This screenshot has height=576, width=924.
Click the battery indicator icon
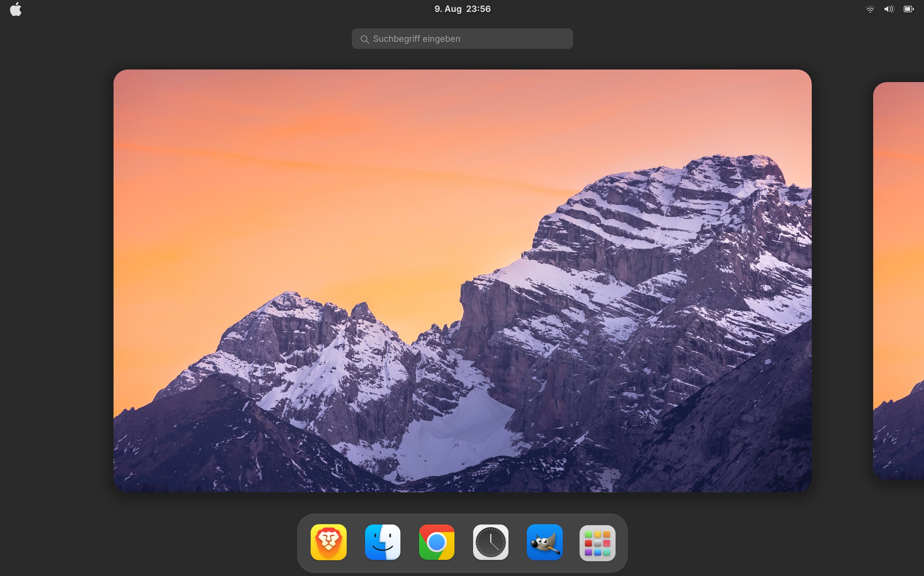tap(909, 9)
